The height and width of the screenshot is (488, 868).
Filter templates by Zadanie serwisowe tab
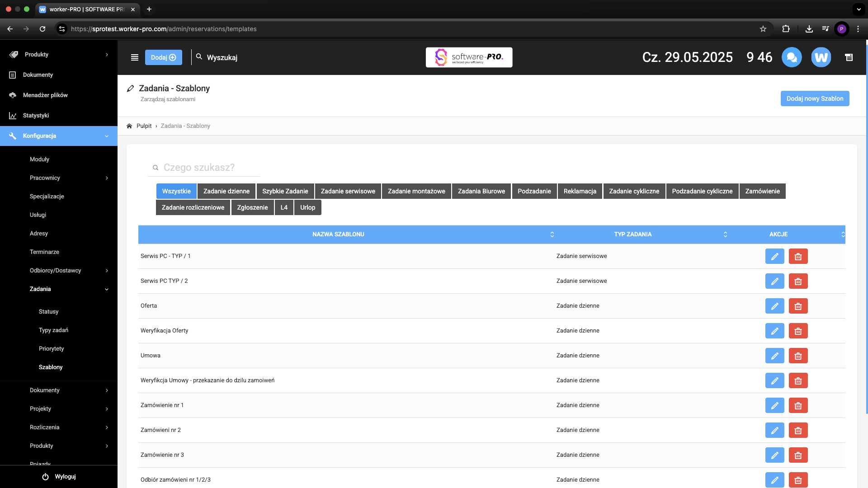(x=348, y=191)
